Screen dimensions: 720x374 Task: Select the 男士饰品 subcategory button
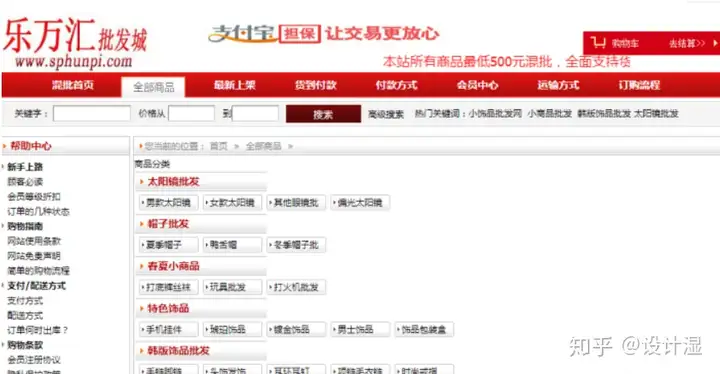(360, 329)
